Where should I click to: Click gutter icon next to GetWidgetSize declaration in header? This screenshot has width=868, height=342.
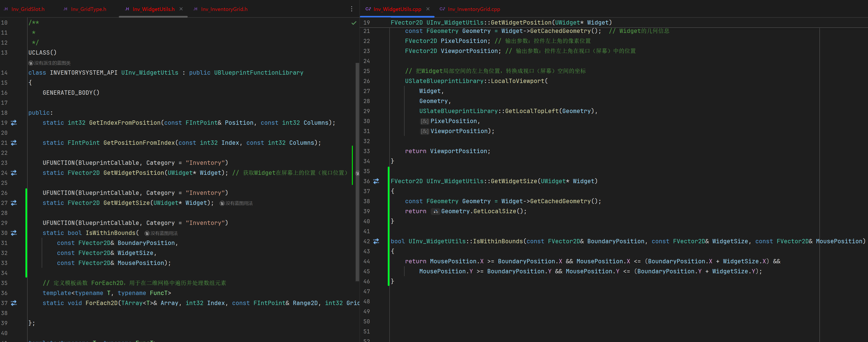(14, 203)
